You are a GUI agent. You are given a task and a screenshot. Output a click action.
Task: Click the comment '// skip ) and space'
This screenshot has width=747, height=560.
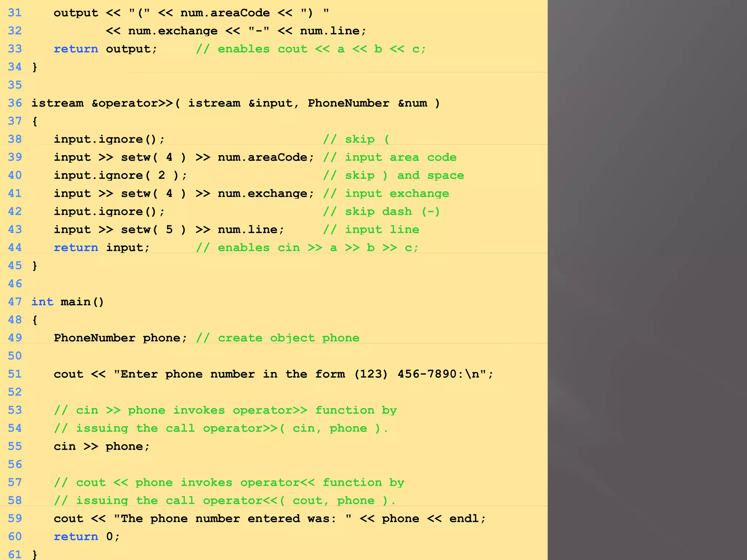[x=394, y=175]
